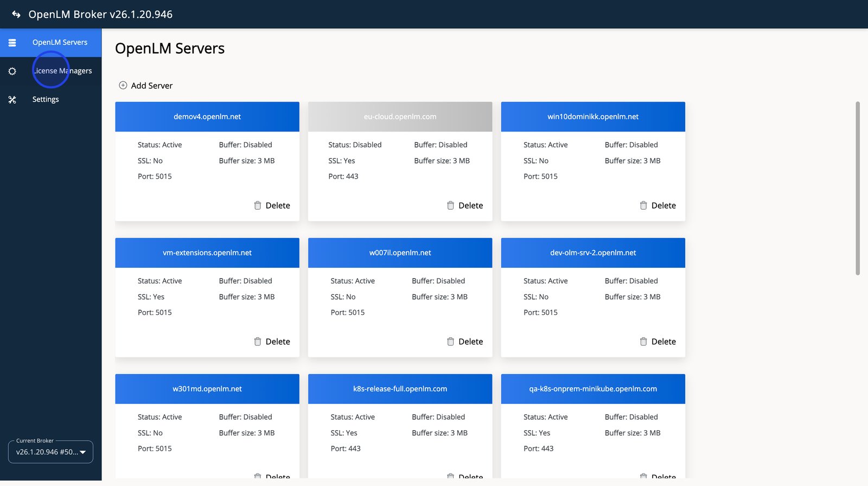This screenshot has width=868, height=486.
Task: Open the qa-k8s-onprem-minikube.openlm.com card header
Action: 593,389
